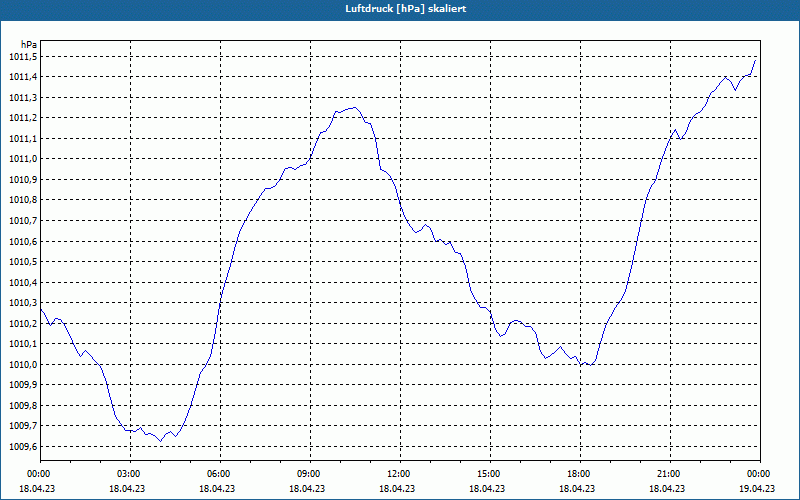800x500 pixels.
Task: Select the 1009,8 y-axis label
Action: click(23, 406)
